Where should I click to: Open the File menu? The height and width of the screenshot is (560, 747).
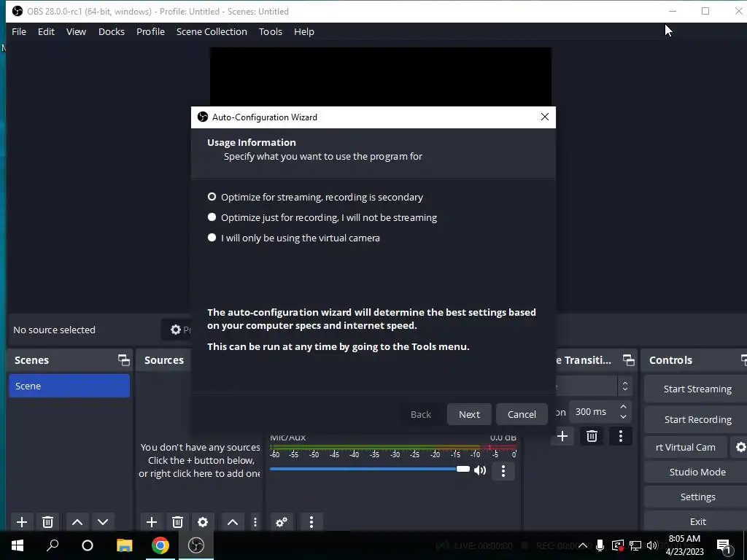click(x=19, y=31)
